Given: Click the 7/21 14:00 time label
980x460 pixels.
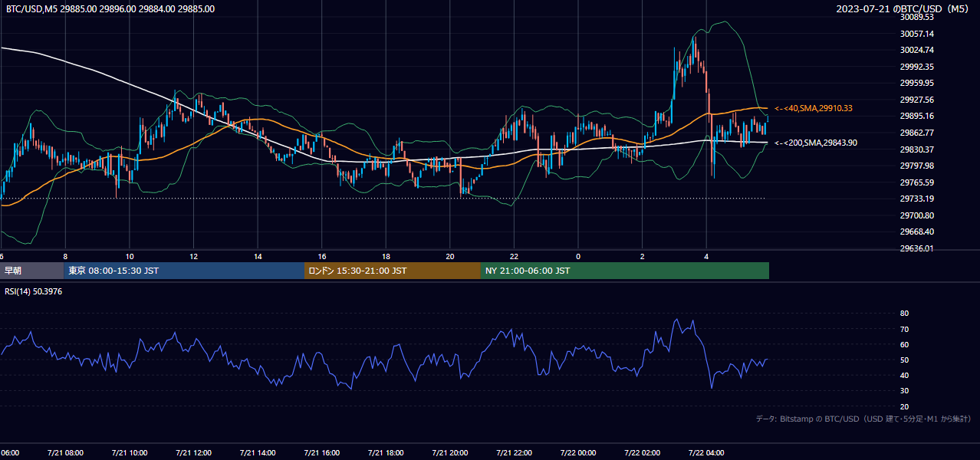Looking at the screenshot, I should coord(258,452).
